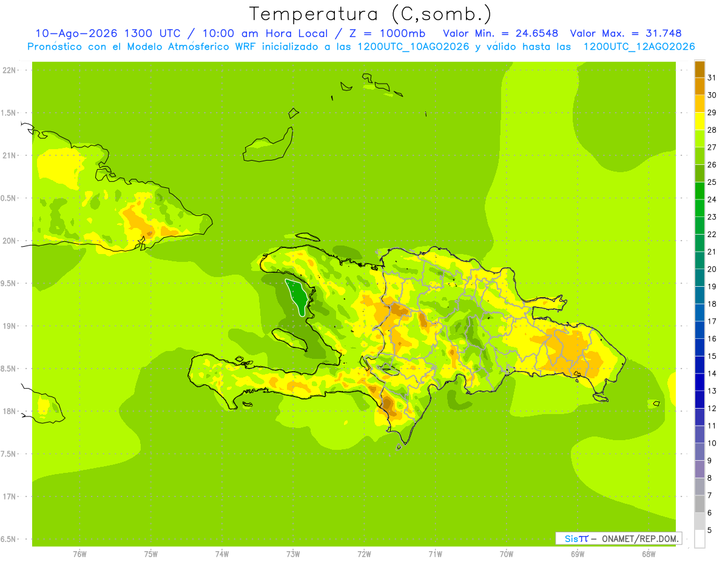This screenshot has height=562, width=728.
Task: Click the orange legend band between 30 and 31
Action: (699, 87)
